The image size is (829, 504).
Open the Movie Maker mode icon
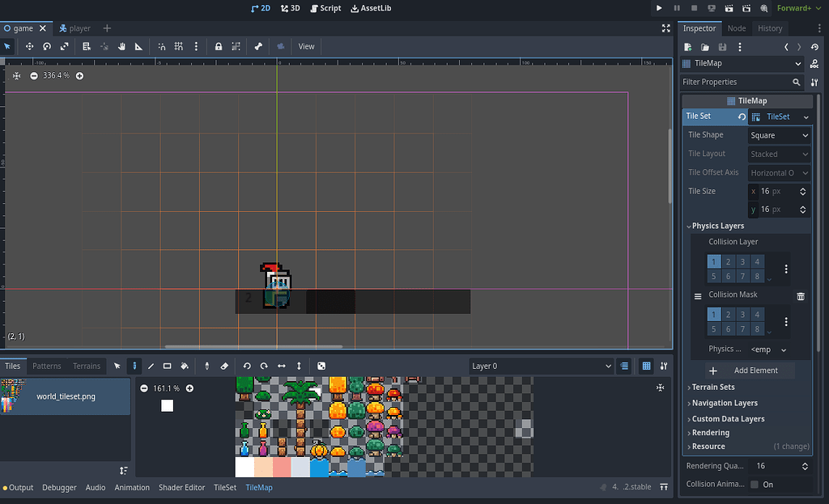pos(764,8)
